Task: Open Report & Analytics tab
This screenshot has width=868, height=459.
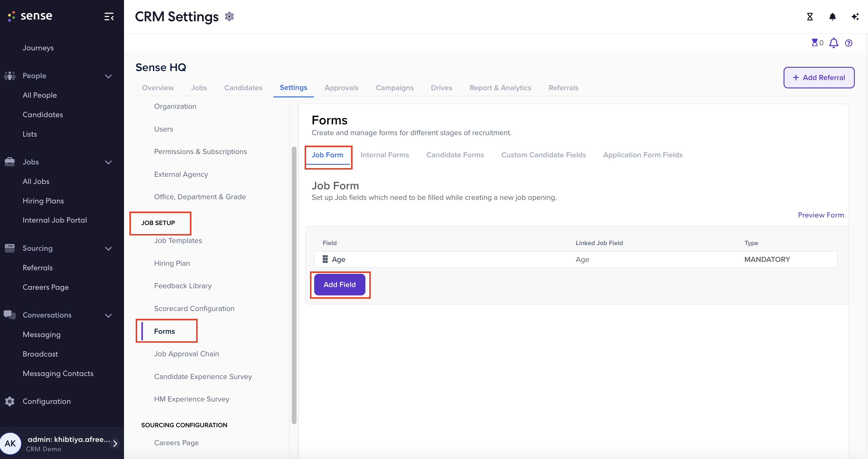Action: coord(500,87)
